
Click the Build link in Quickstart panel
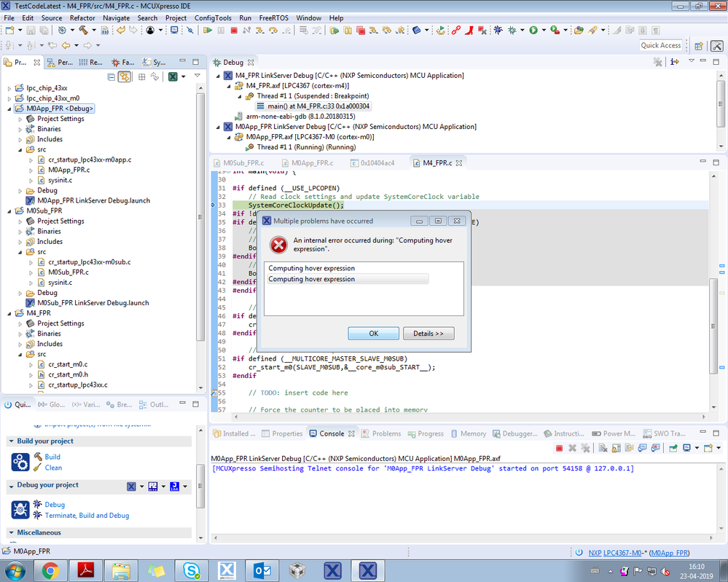coord(52,457)
